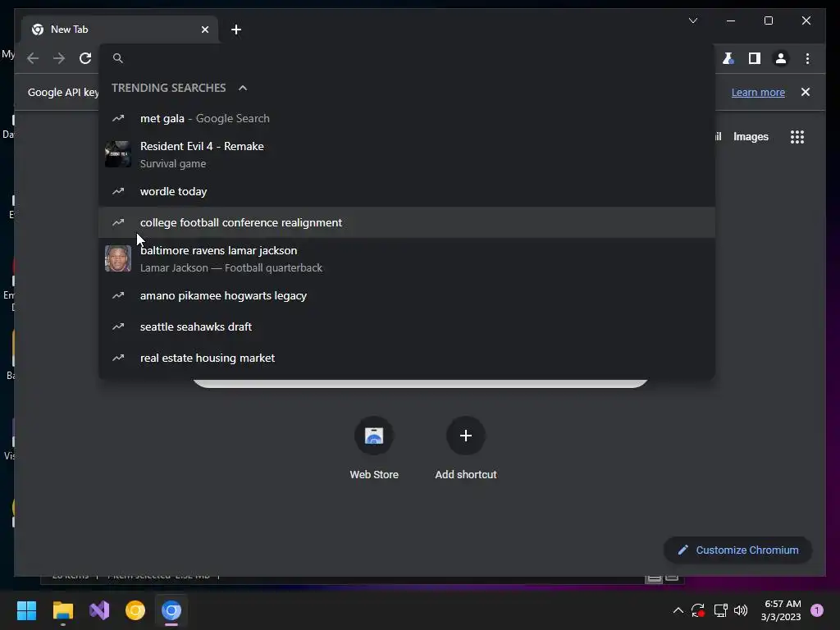Show hidden system tray icons
Image resolution: width=840 pixels, height=630 pixels.
678,610
